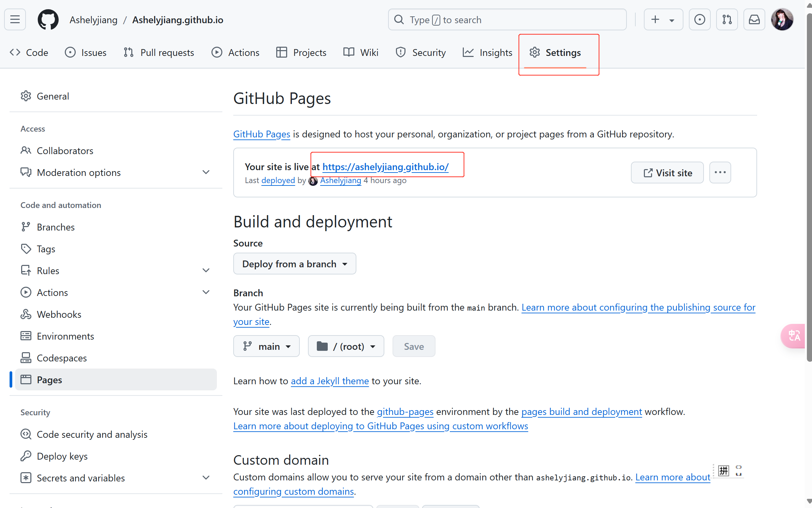Open the user avatar profile menu
Viewport: 812px width, 508px height.
(782, 19)
